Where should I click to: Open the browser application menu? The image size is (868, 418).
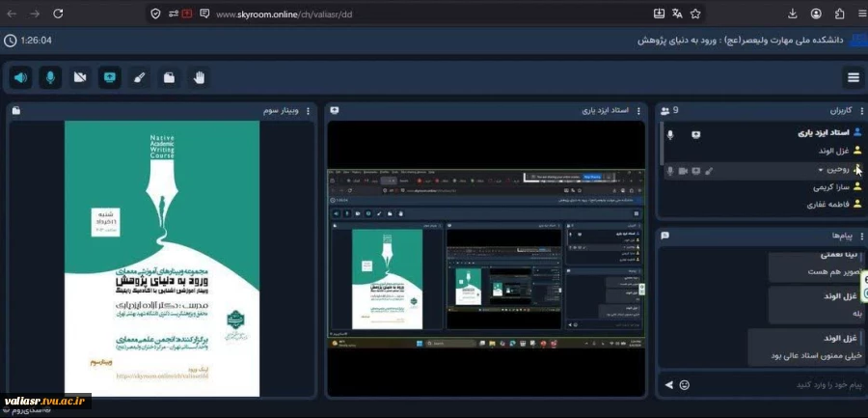point(861,14)
